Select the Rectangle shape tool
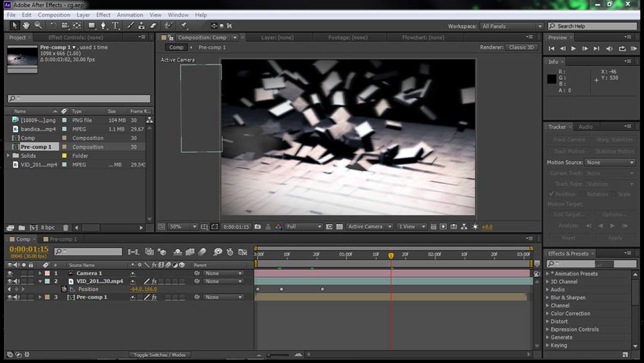 pos(92,25)
